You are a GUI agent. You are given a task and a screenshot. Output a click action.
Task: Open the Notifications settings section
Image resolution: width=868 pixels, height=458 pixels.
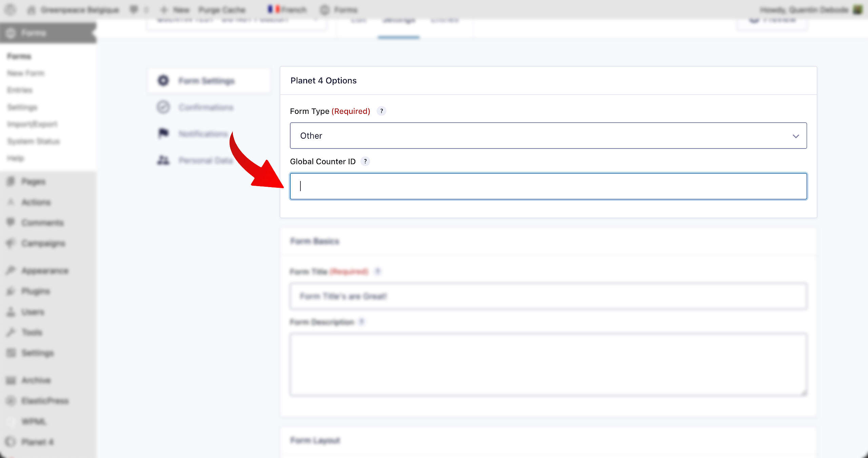coord(203,134)
